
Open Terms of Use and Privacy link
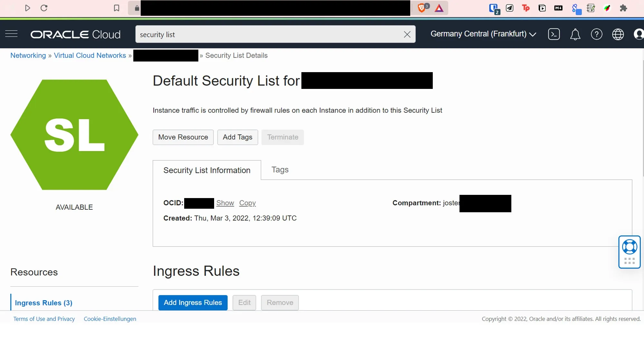click(44, 319)
